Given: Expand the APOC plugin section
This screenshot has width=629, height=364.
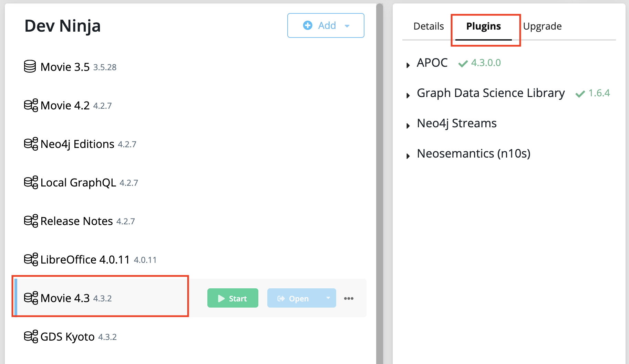Looking at the screenshot, I should (408, 65).
